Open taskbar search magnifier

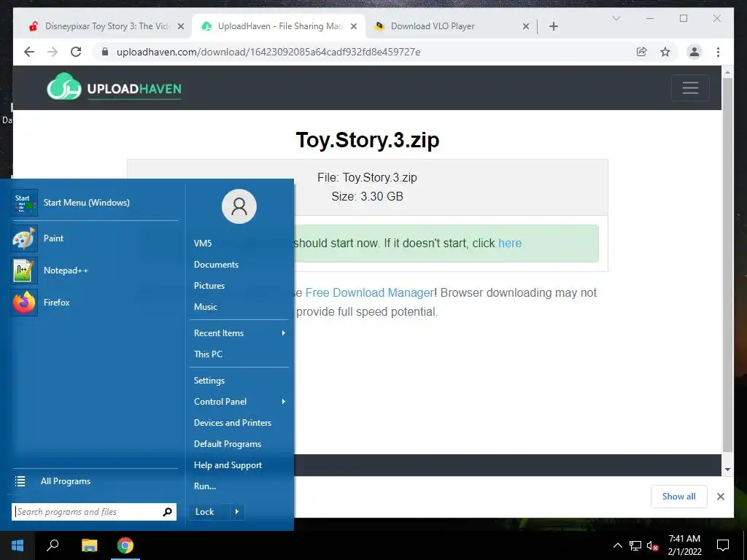(53, 545)
